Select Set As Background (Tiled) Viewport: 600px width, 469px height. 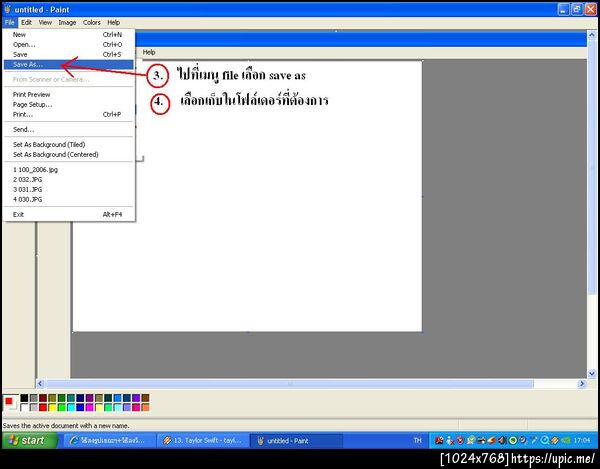(x=69, y=145)
